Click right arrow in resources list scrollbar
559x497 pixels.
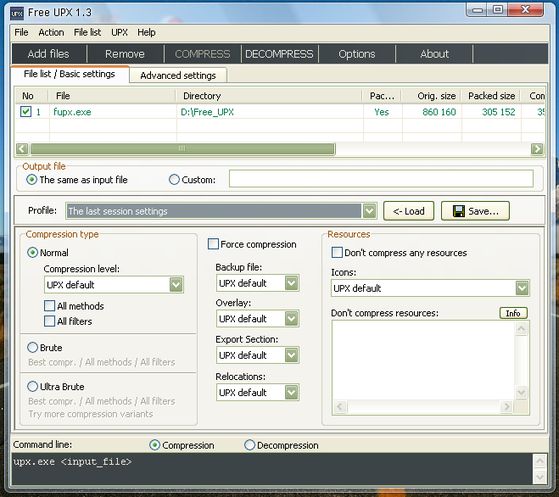coord(506,406)
